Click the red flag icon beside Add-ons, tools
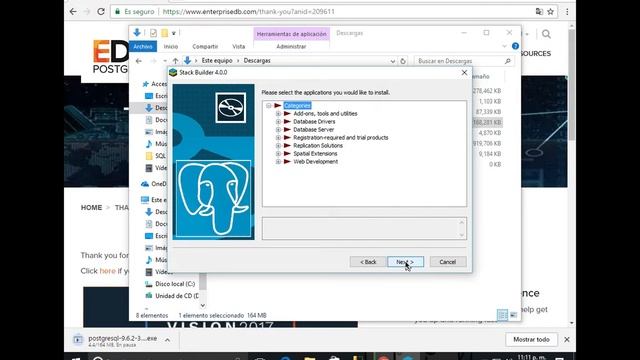Screen dimensions: 640x360 287,114
